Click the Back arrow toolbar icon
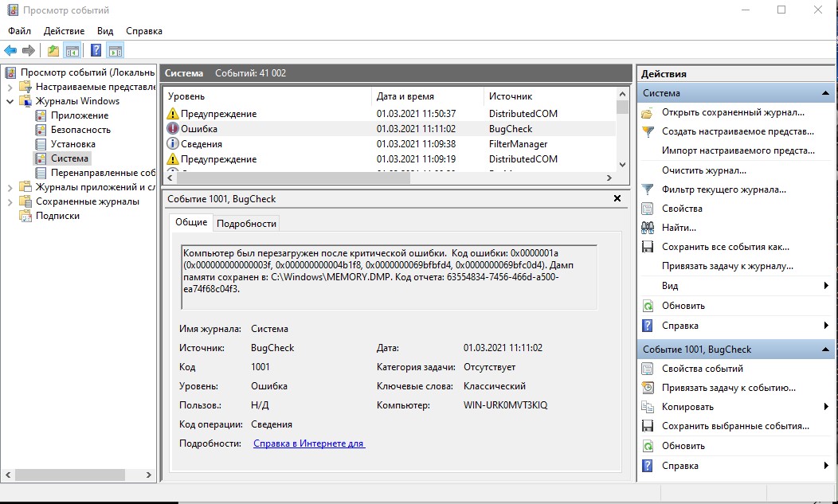Image resolution: width=838 pixels, height=504 pixels. click(10, 51)
